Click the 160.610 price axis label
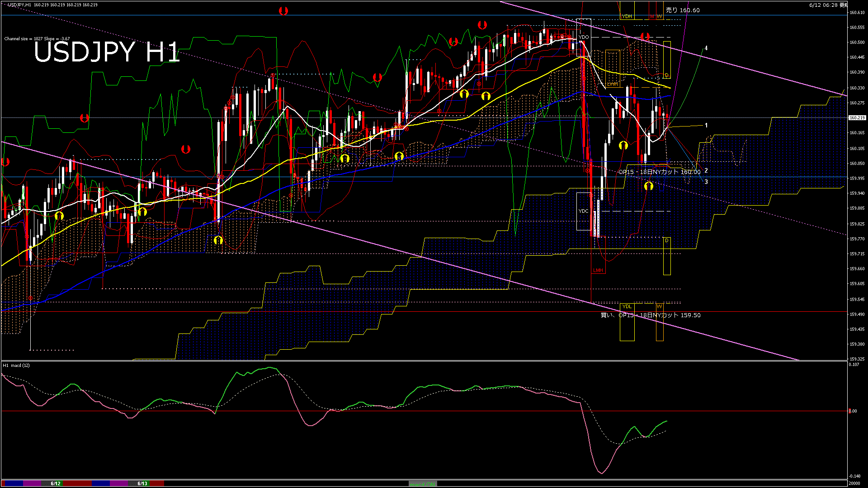The image size is (868, 488). click(x=857, y=13)
